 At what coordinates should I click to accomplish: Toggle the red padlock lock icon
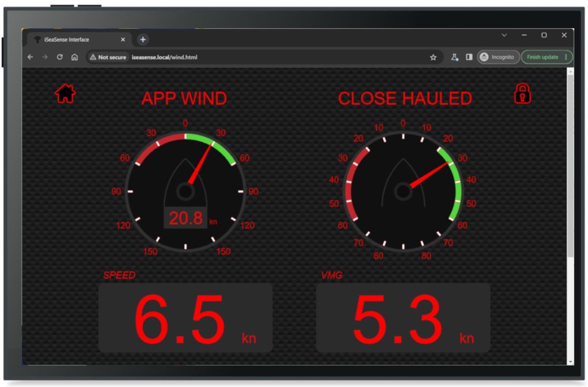tap(522, 93)
